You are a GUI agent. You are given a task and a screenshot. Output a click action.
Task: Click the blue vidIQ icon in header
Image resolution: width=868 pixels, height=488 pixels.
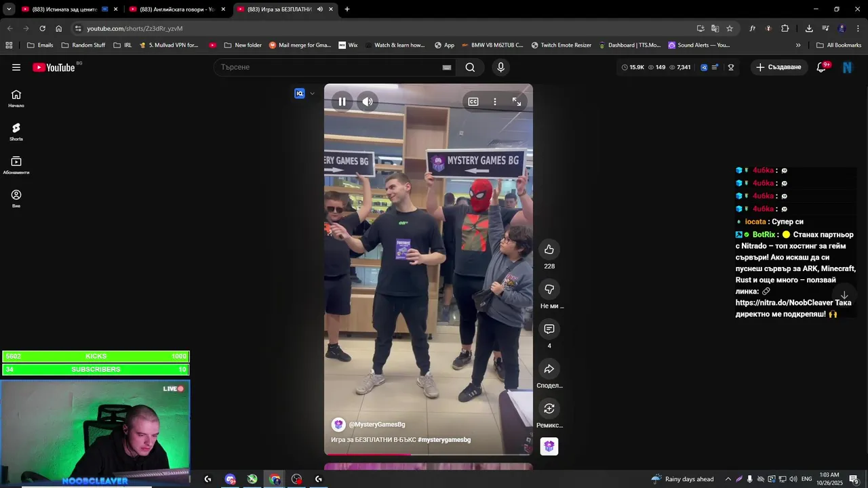tap(704, 67)
